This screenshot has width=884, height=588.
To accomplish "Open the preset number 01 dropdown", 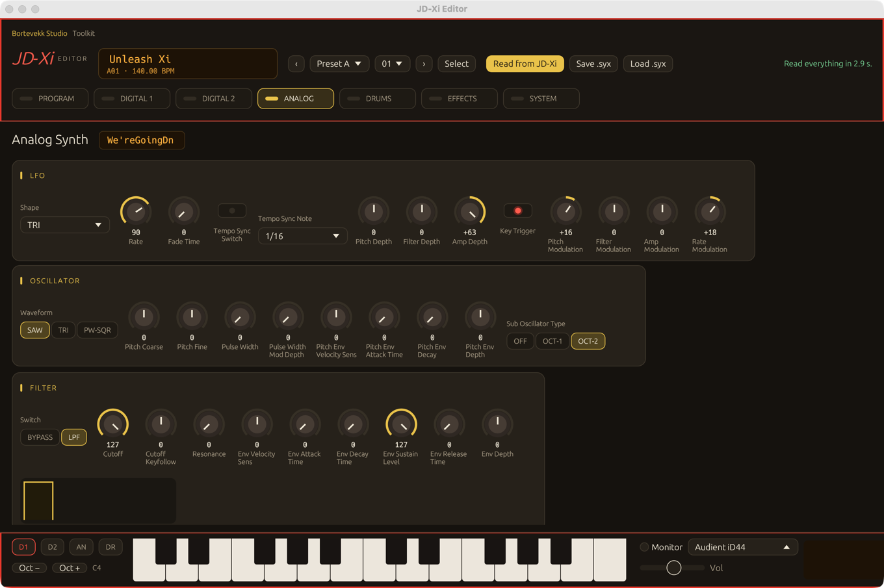I will point(392,64).
